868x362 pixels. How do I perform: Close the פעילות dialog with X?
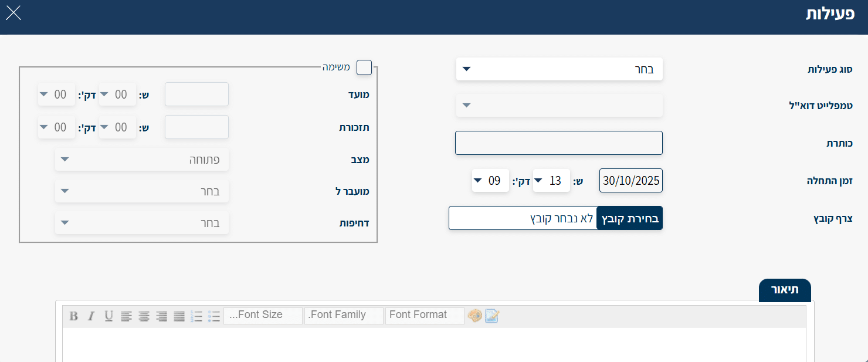pos(13,13)
